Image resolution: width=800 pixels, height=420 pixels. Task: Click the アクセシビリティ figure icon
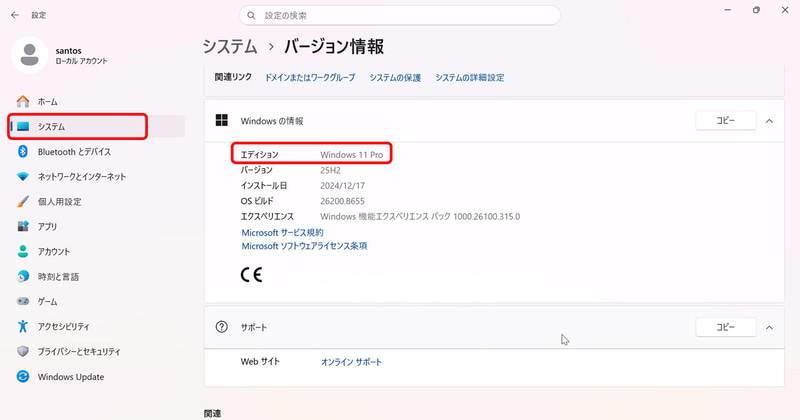click(23, 327)
